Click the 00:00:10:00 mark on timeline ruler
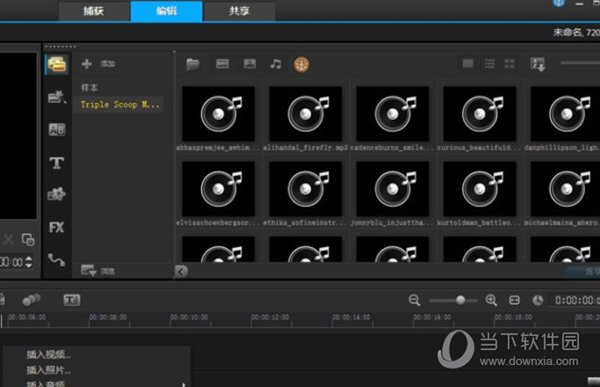Viewport: 600px width, 387px height. coord(189,317)
